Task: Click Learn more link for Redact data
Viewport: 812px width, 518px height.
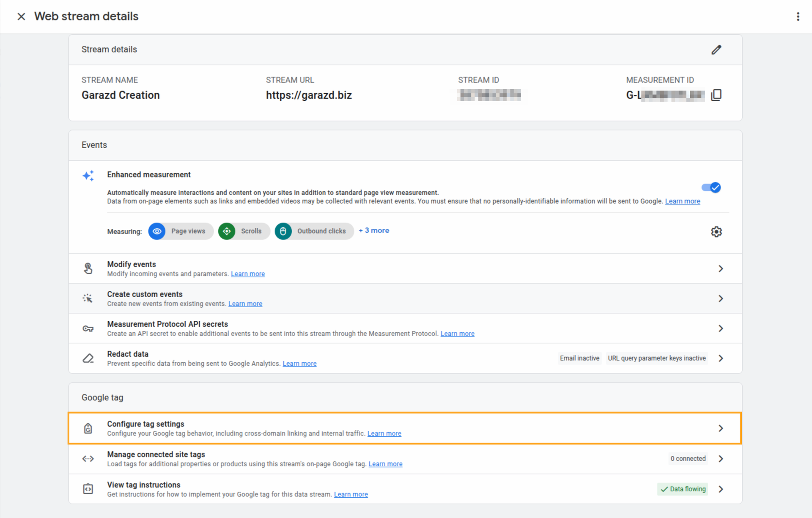Action: [x=299, y=364]
